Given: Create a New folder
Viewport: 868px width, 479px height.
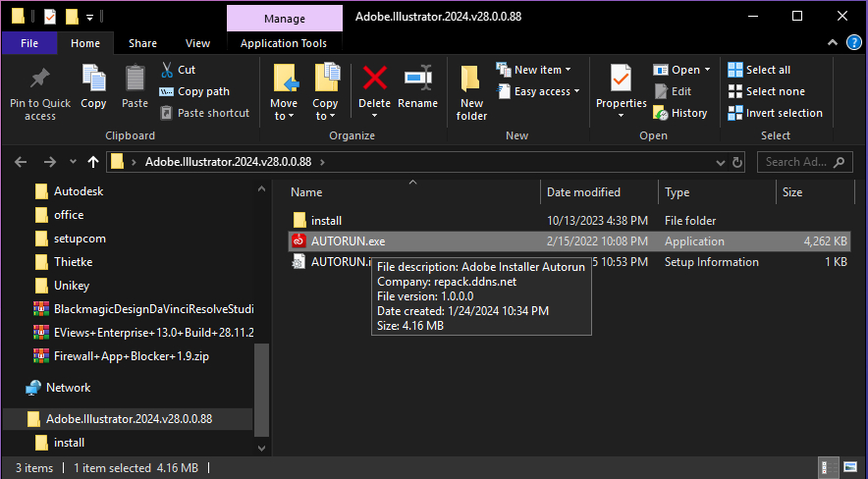Looking at the screenshot, I should click(471, 92).
